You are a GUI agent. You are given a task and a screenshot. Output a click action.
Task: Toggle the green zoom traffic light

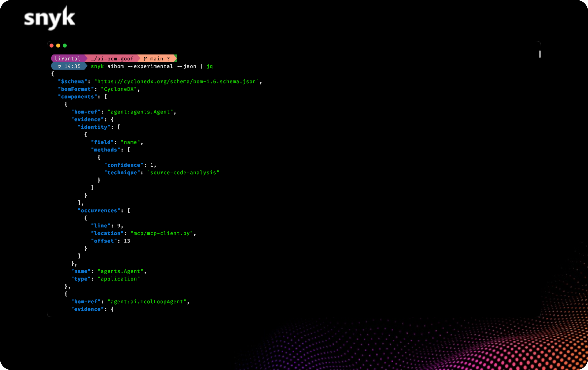(x=65, y=46)
